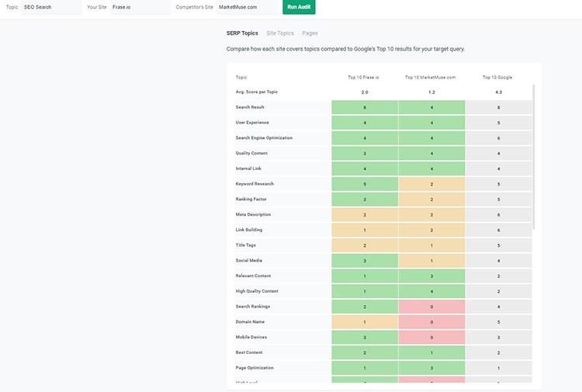This screenshot has height=392, width=582.
Task: Click the Avg. Score per Topic label
Action: click(x=257, y=92)
